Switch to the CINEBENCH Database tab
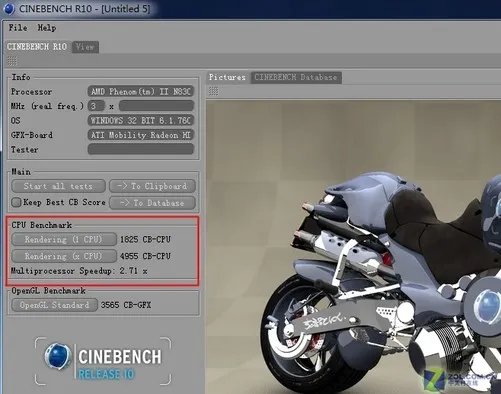Image resolution: width=501 pixels, height=394 pixels. click(296, 77)
